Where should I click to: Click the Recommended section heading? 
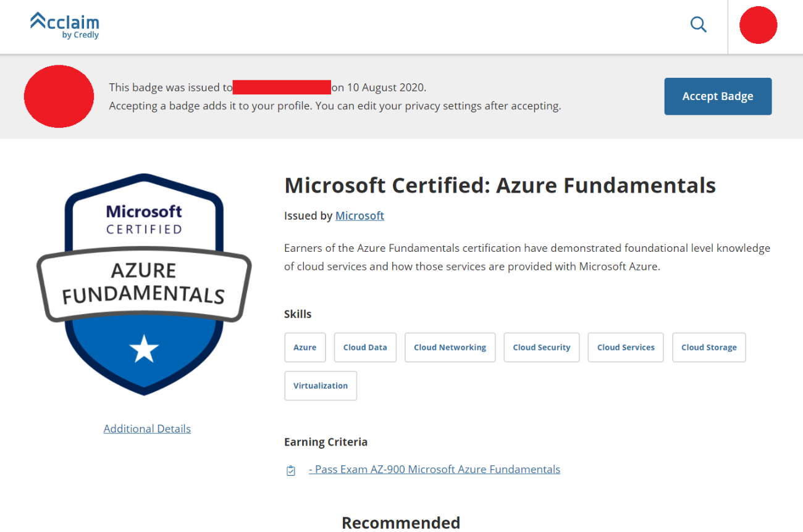coord(401,523)
